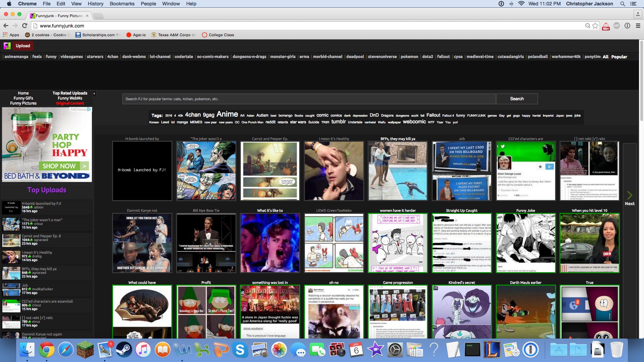Screen dimensions: 644x362
Task: Click the Anime tag link
Action: click(227, 114)
